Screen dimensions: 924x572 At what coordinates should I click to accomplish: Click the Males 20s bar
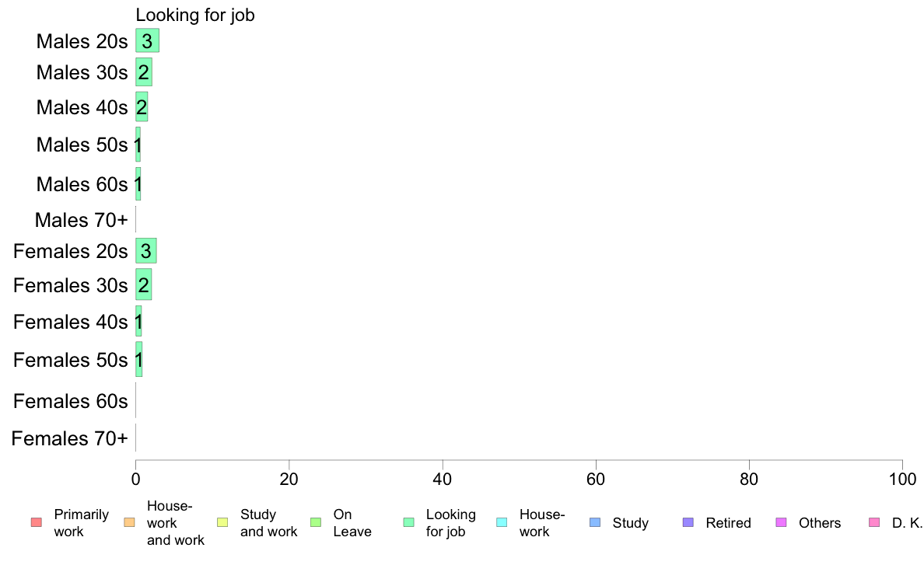pyautogui.click(x=147, y=40)
